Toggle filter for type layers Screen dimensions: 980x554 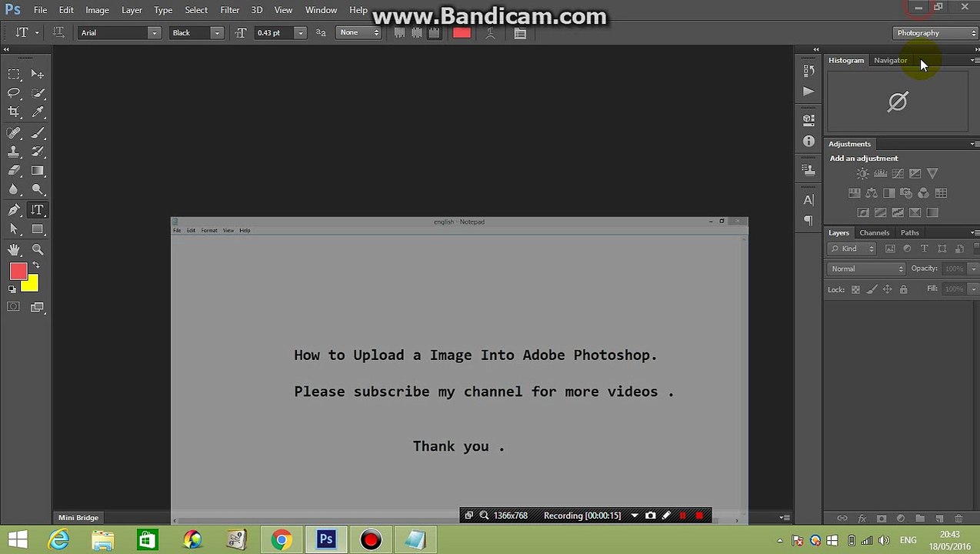click(925, 249)
